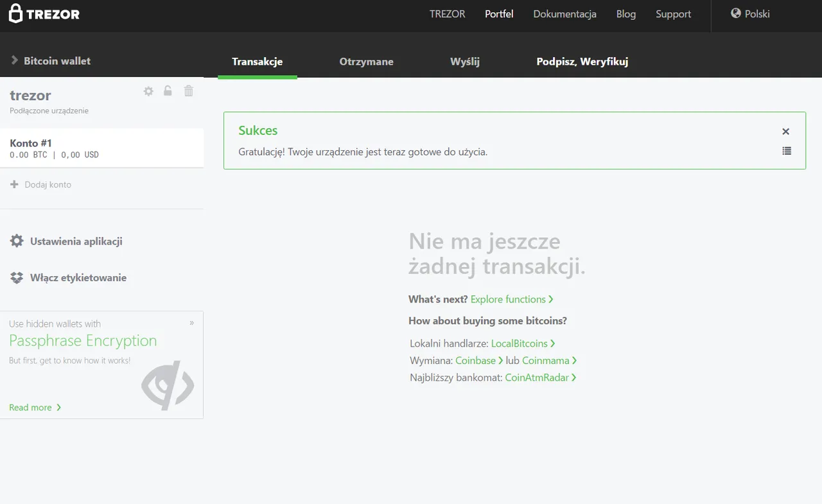Viewport: 822px width, 504px height.
Task: Click Włącz etykietowanie
Action: tap(68, 278)
